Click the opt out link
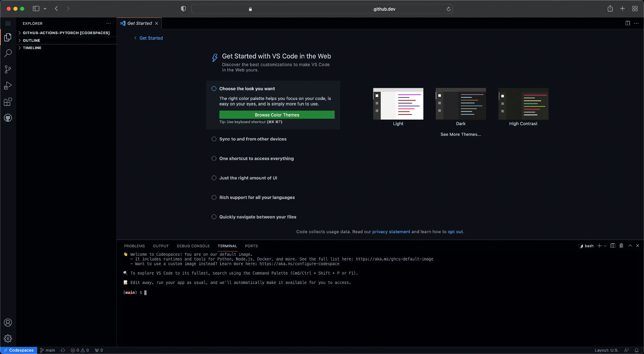 455,232
